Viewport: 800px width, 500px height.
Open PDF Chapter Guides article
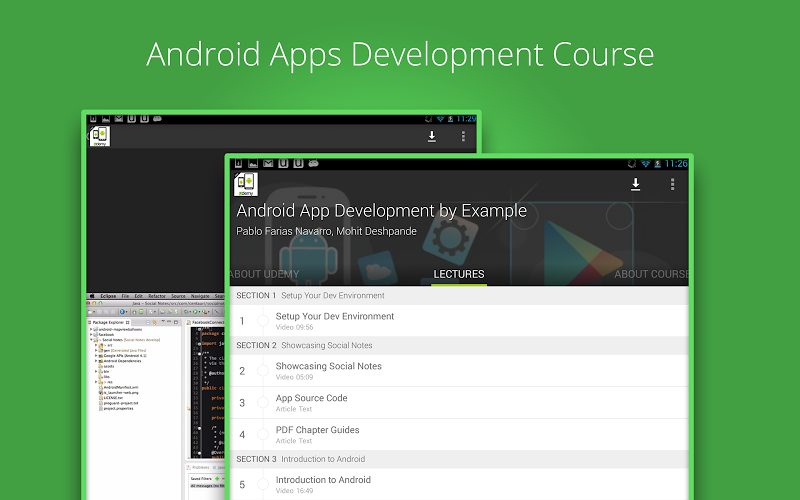click(x=459, y=435)
